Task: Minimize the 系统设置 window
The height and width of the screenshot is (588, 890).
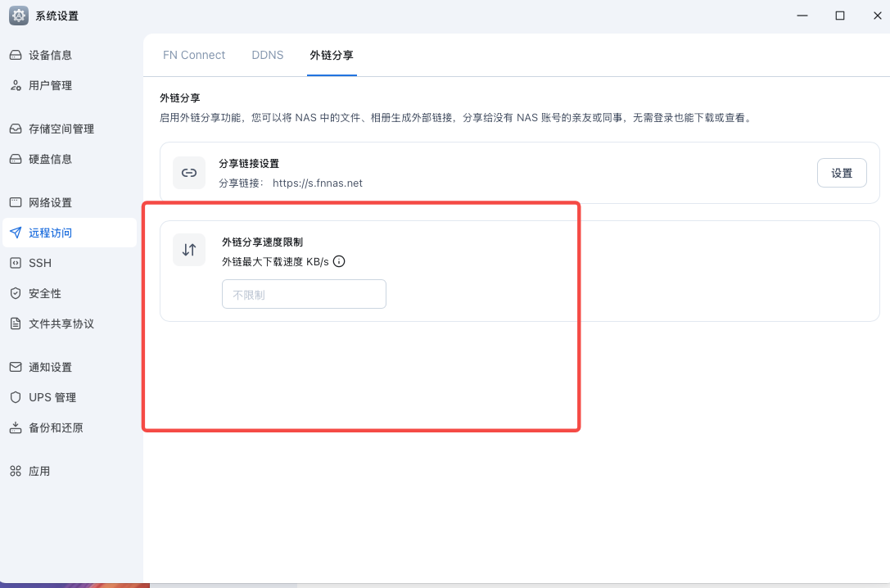Action: 802,16
